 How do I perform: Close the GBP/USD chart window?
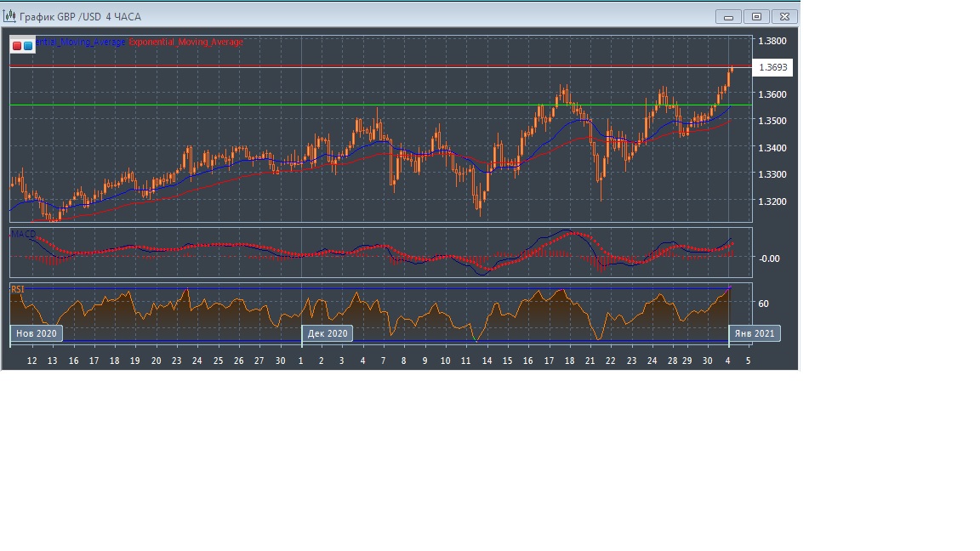[x=785, y=16]
